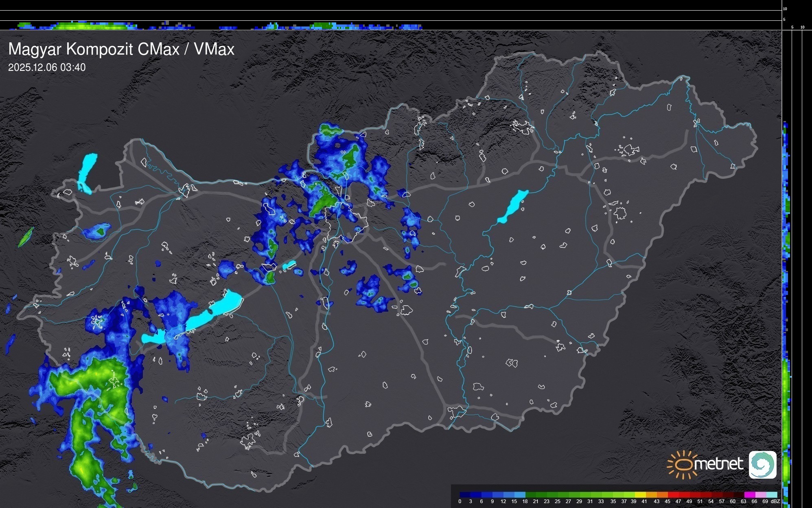Click the cyan Lake Tisza shape in the east
812x508 pixels.
coord(513,207)
